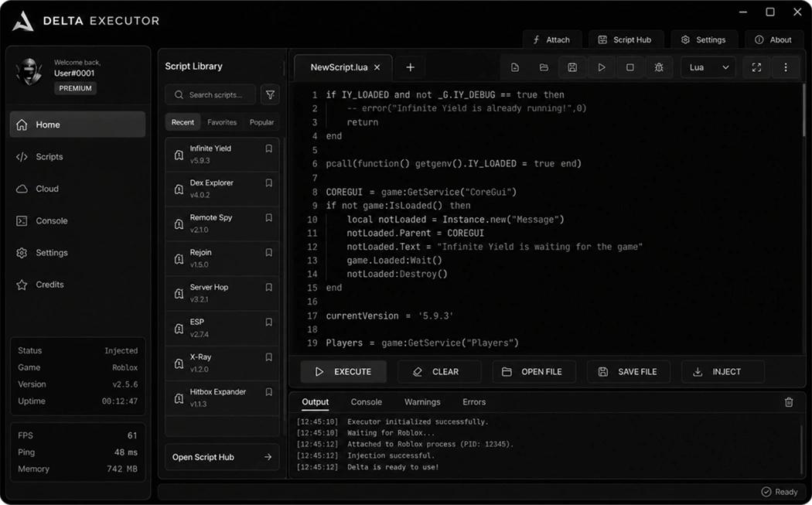Click the CLEAR button
This screenshot has height=505, width=812.
(x=439, y=371)
